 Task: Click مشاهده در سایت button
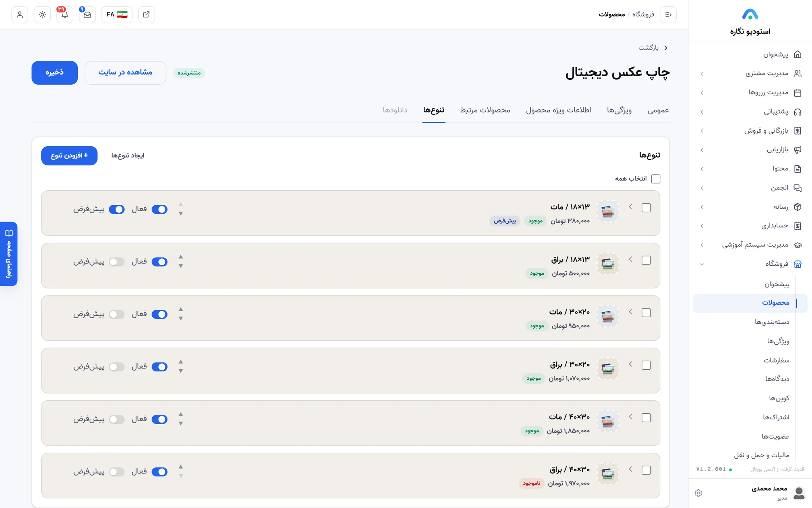[x=125, y=73]
